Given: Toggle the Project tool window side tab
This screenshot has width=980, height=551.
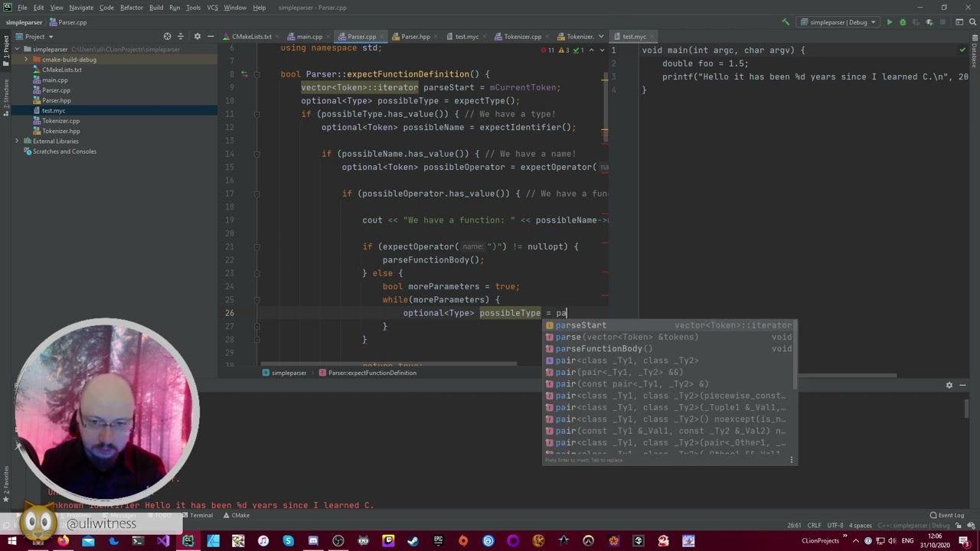Looking at the screenshot, I should [5, 51].
